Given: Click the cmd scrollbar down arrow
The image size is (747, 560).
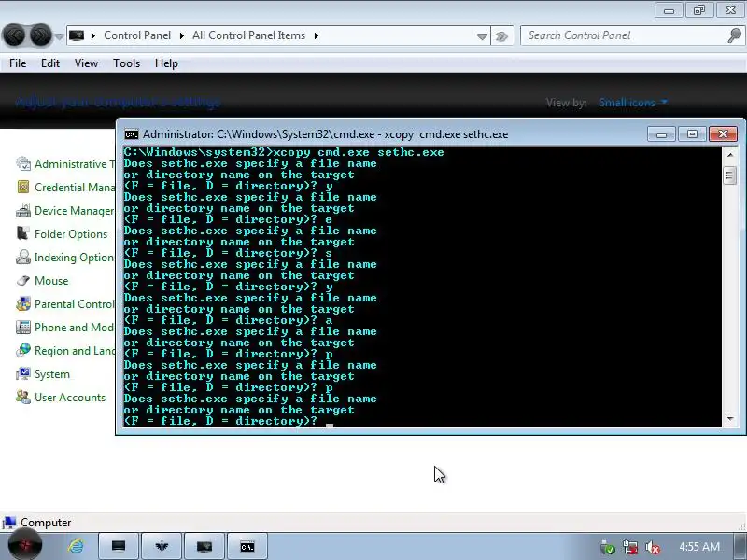Looking at the screenshot, I should click(x=730, y=419).
